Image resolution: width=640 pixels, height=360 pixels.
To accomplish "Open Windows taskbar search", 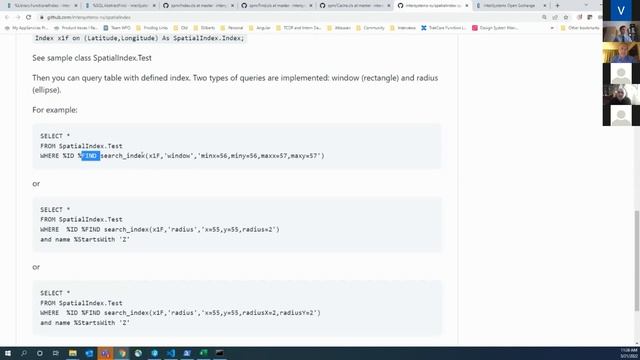I will click(x=24, y=353).
